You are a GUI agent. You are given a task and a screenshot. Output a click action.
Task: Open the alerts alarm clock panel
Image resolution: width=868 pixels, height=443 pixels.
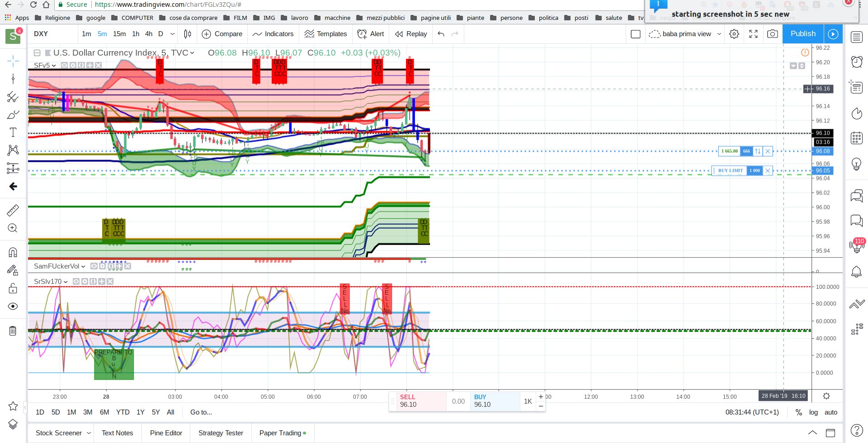pyautogui.click(x=857, y=61)
